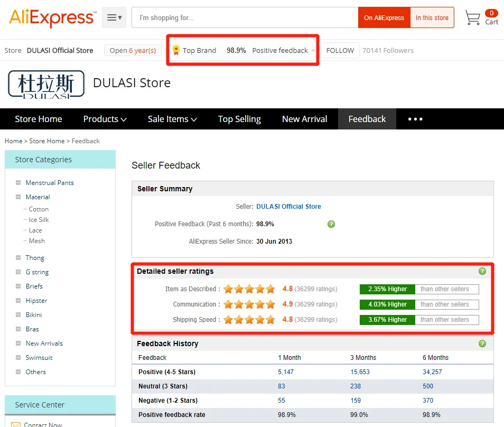This screenshot has width=504, height=427.
Task: Search On AliExpress button
Action: (384, 17)
